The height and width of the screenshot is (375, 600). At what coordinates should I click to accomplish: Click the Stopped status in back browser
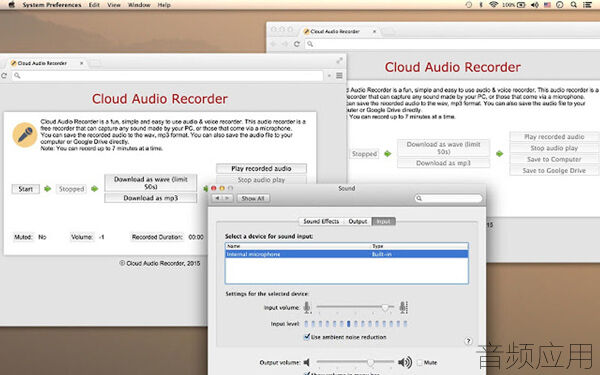pos(364,154)
